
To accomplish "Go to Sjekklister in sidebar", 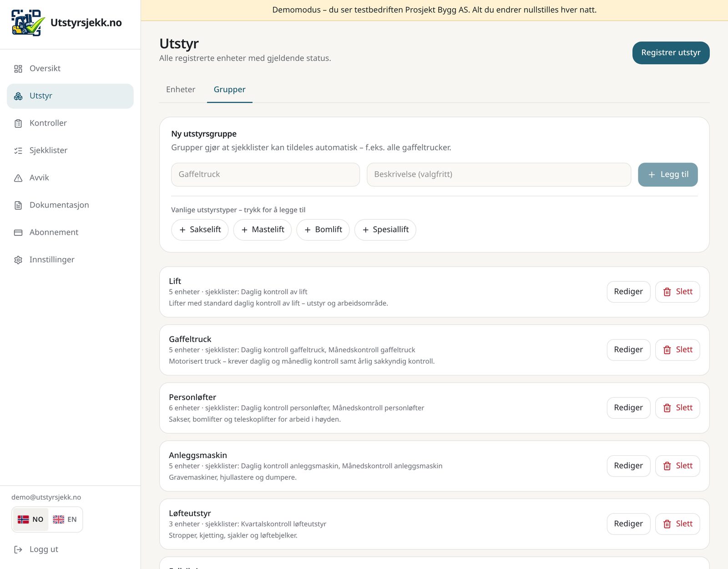I will (70, 151).
